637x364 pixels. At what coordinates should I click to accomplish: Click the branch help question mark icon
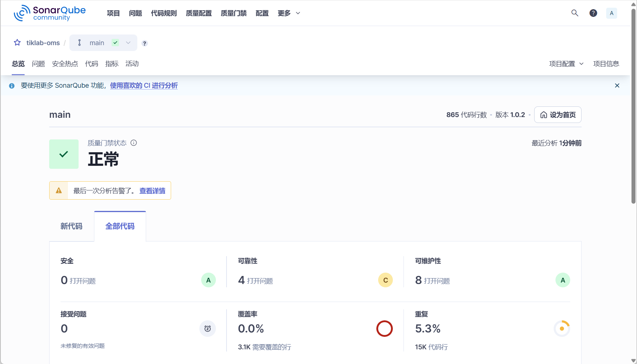pyautogui.click(x=145, y=43)
